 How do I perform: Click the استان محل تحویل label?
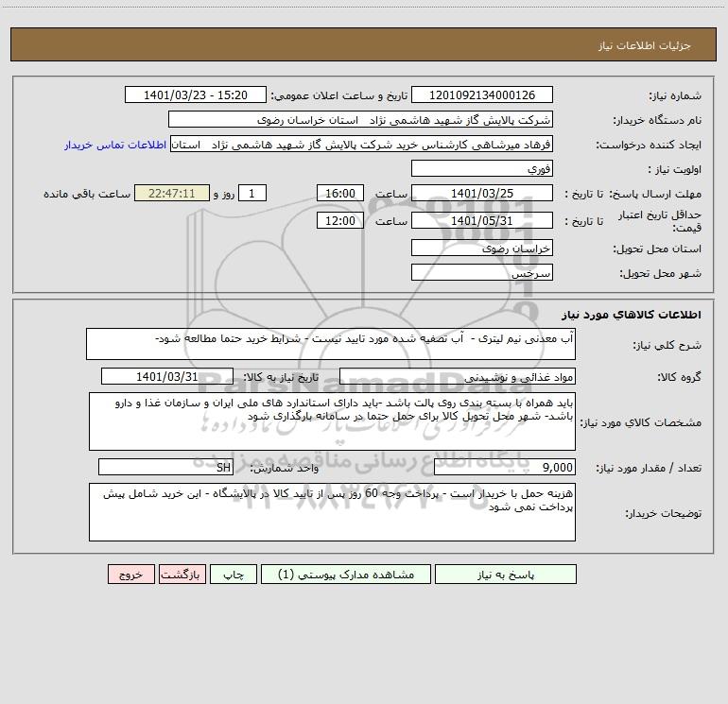point(657,249)
